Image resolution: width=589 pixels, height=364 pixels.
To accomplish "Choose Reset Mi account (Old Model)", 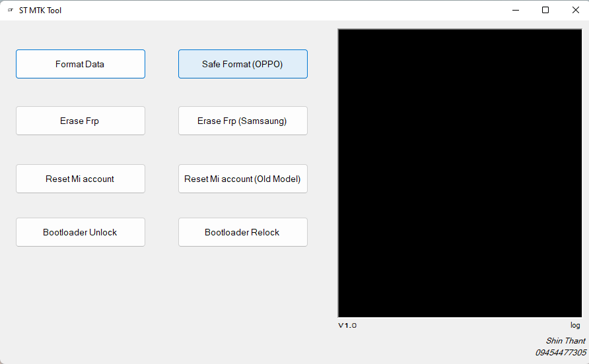I will point(242,179).
